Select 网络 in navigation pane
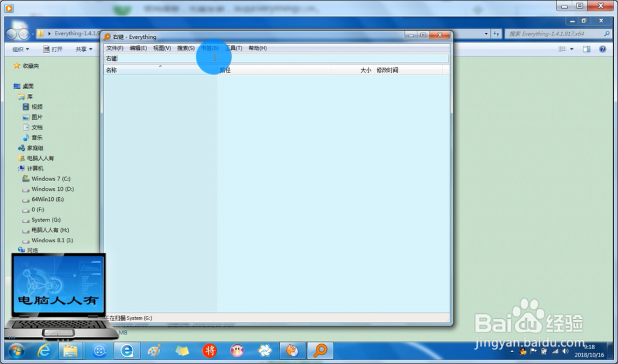This screenshot has height=364, width=618. pos(28,250)
